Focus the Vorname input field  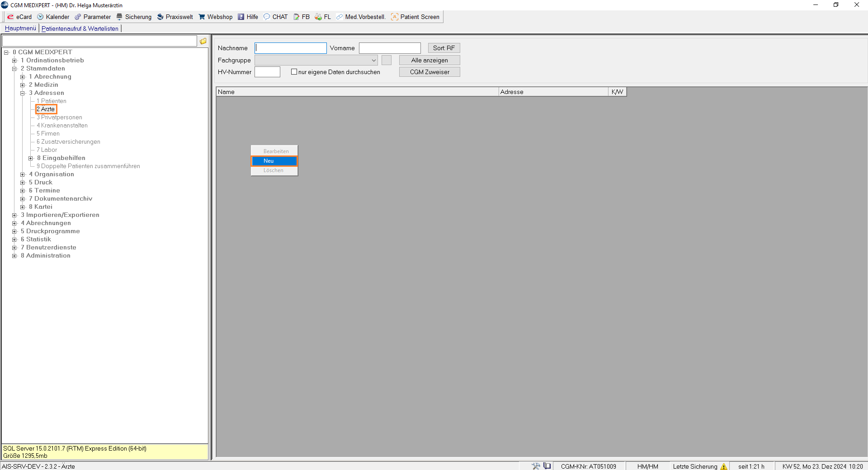390,48
